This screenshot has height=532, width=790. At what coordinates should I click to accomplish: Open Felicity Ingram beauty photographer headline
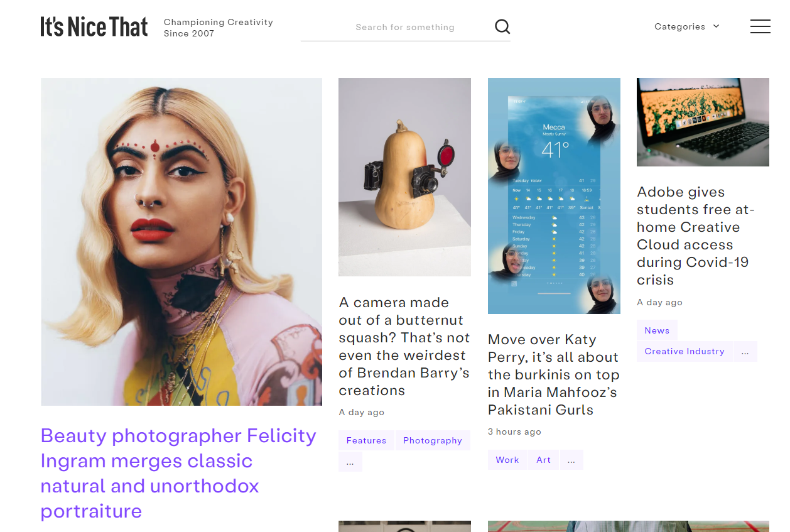(178, 473)
